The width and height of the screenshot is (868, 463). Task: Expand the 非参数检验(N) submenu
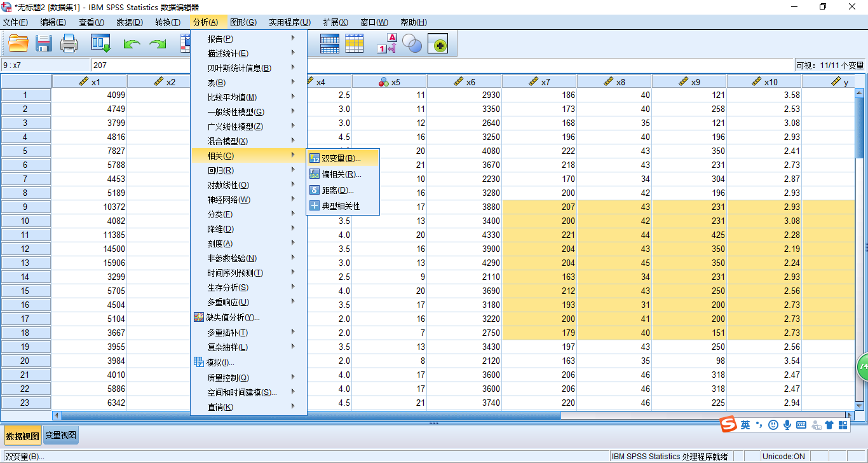248,258
